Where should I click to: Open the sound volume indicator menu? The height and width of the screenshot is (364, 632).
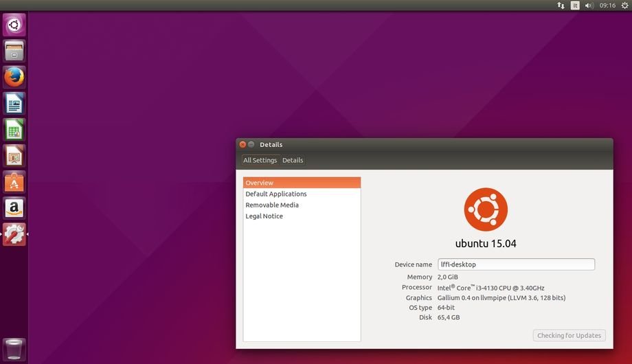coord(589,5)
